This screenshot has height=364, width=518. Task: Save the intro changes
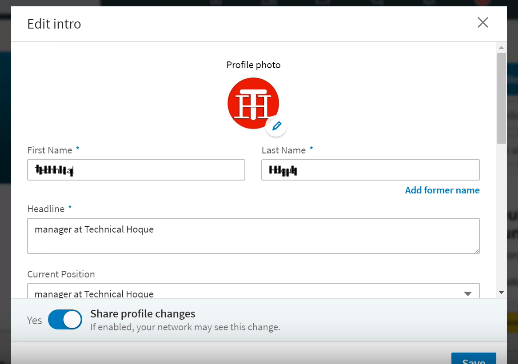473,359
